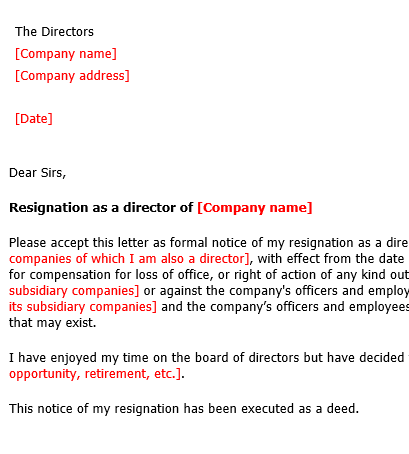
Task: Click 'Please accept this letter as formal notice'
Action: [130, 243]
